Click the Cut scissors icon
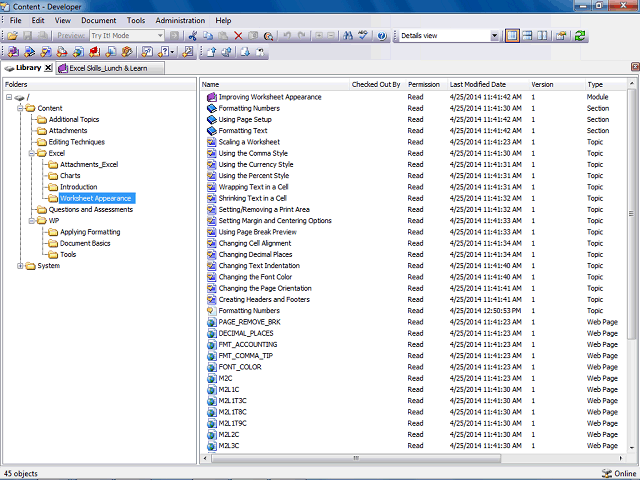This screenshot has width=640, height=480. pyautogui.click(x=193, y=36)
